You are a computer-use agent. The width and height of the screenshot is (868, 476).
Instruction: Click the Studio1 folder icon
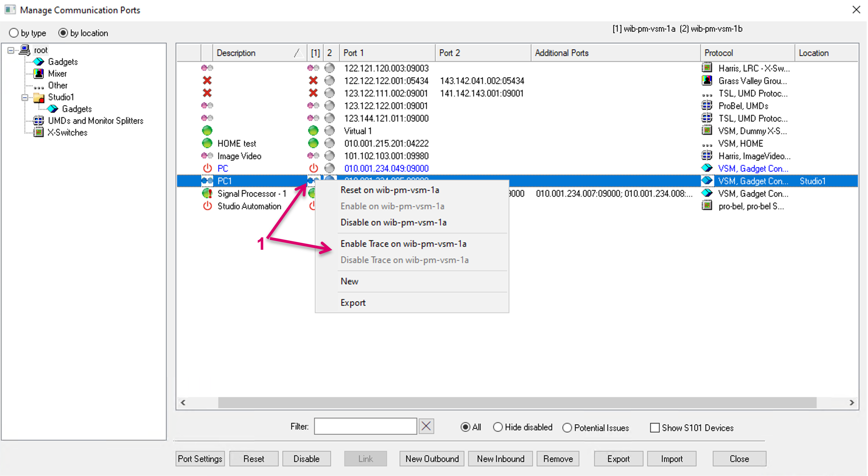click(x=39, y=97)
